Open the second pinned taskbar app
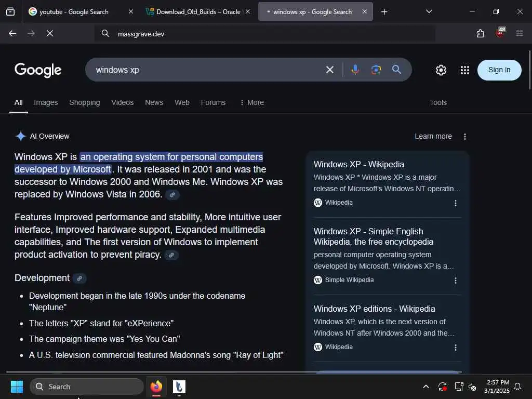Image resolution: width=532 pixels, height=399 pixels. tap(179, 387)
